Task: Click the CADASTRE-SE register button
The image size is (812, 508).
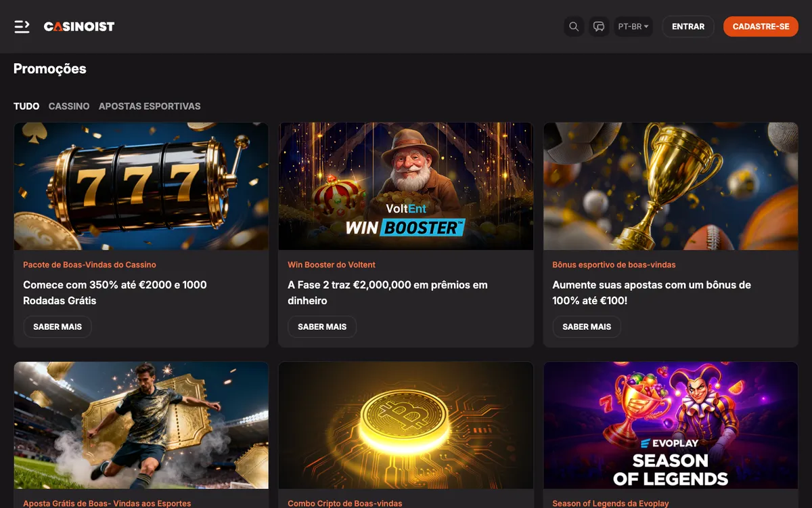Action: coord(761,26)
